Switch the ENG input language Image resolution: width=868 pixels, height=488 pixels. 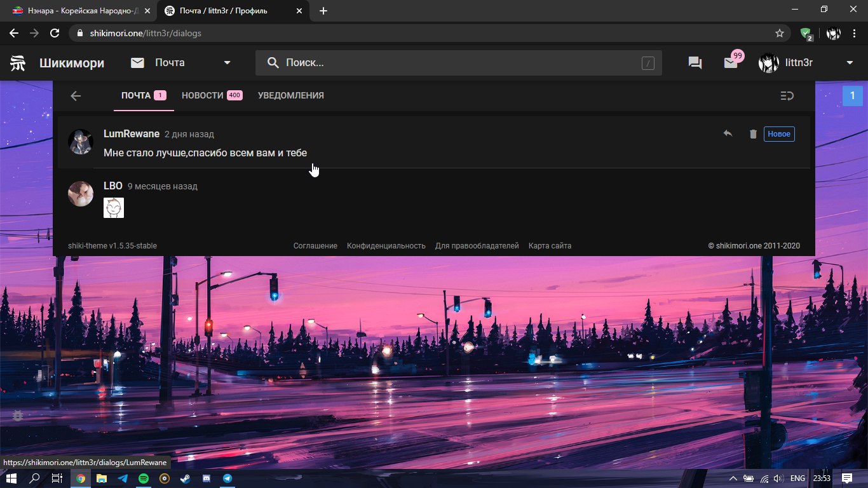pyautogui.click(x=797, y=478)
